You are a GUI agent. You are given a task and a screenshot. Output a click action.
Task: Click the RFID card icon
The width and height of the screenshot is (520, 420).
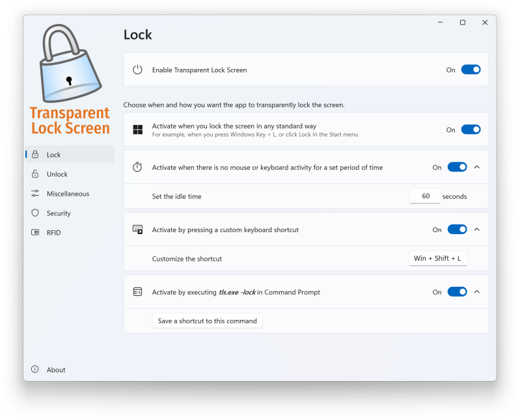tap(35, 233)
